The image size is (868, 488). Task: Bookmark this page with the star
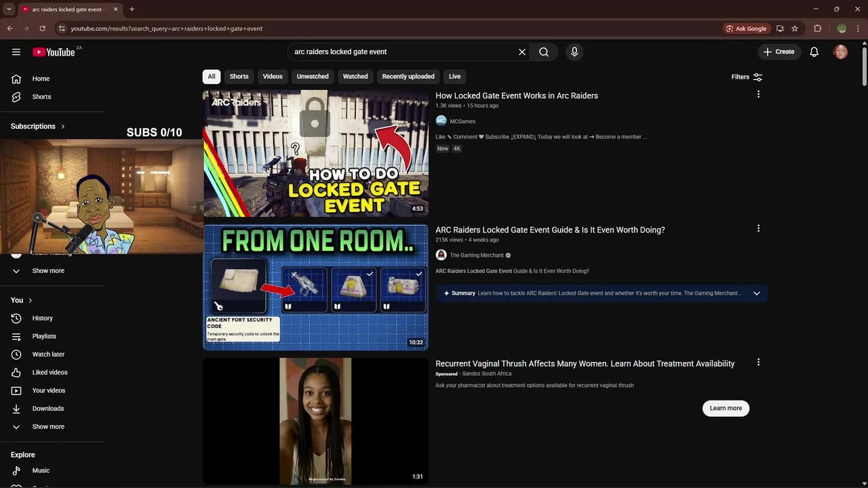(795, 28)
